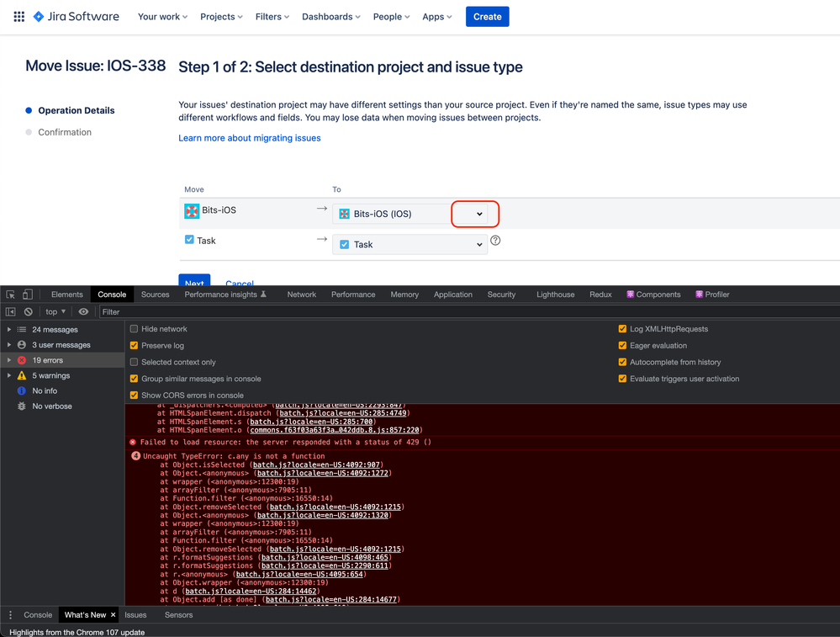Select the Operation Details step
840x637 pixels.
[x=76, y=110]
